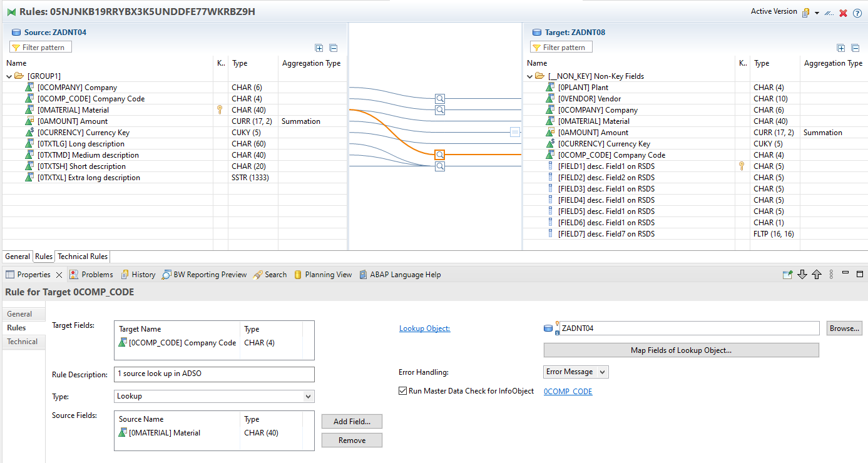Image resolution: width=868 pixels, height=463 pixels.
Task: Click lookup rule icon for Plant target
Action: click(440, 98)
